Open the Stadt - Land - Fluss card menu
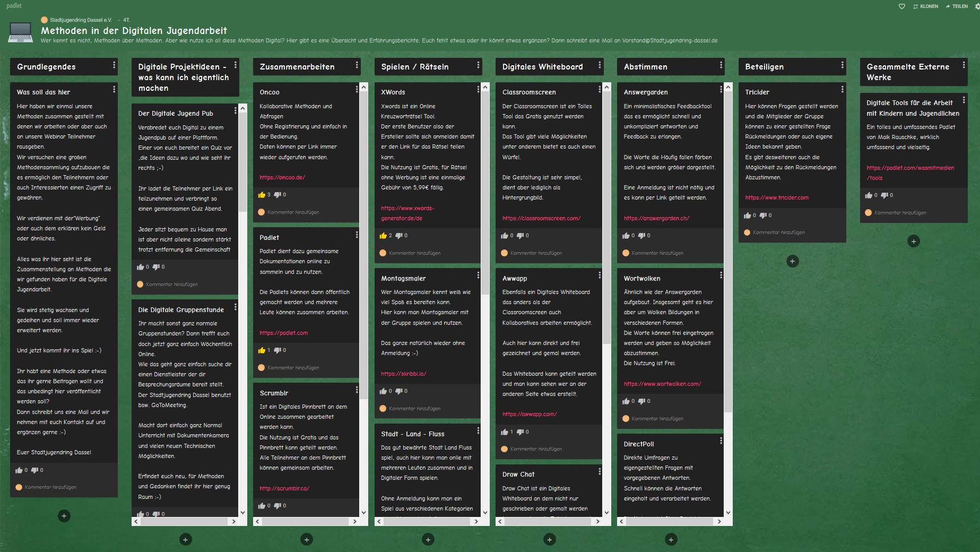The image size is (980, 552). [478, 430]
